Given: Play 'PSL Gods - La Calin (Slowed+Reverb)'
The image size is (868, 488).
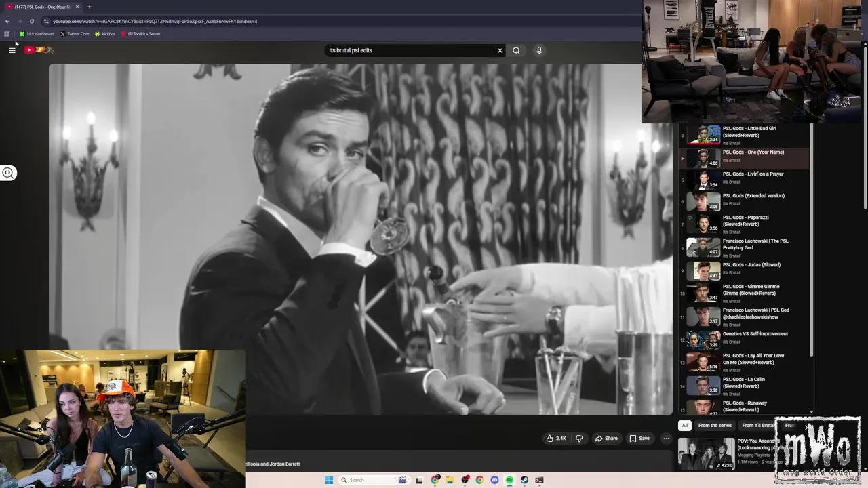Looking at the screenshot, I should (x=744, y=386).
